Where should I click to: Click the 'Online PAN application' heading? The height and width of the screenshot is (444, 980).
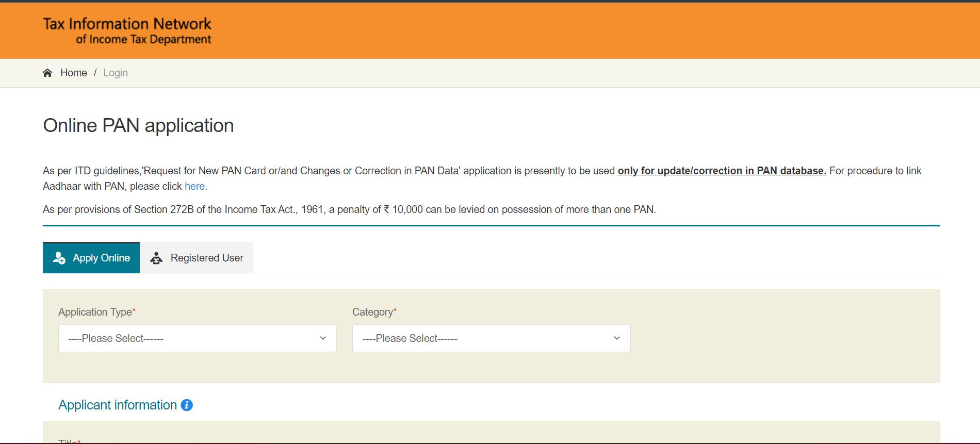pos(138,125)
